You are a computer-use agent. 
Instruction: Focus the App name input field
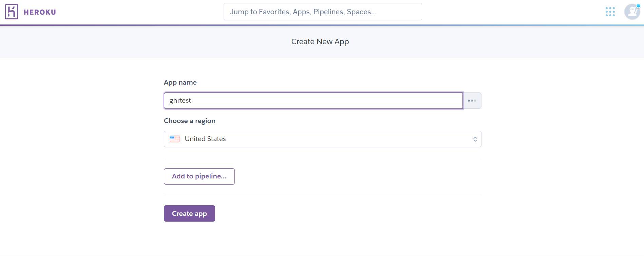click(x=313, y=101)
